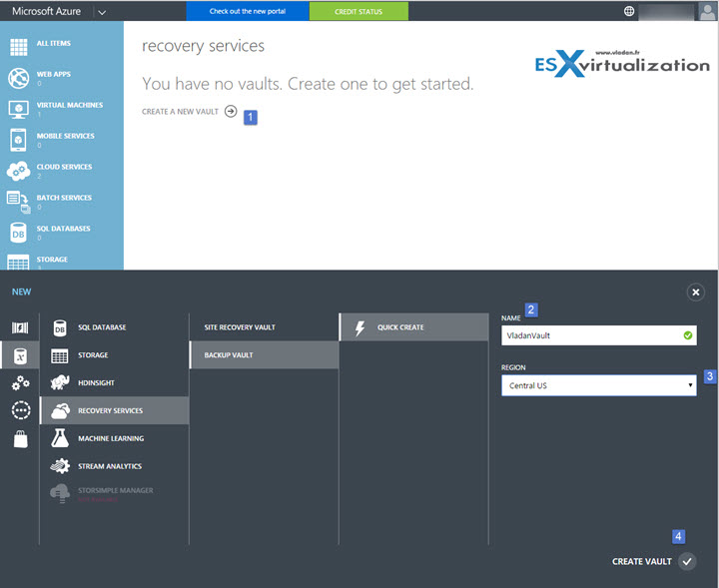
Task: Click the Name field containing VladanVault
Action: (x=599, y=335)
